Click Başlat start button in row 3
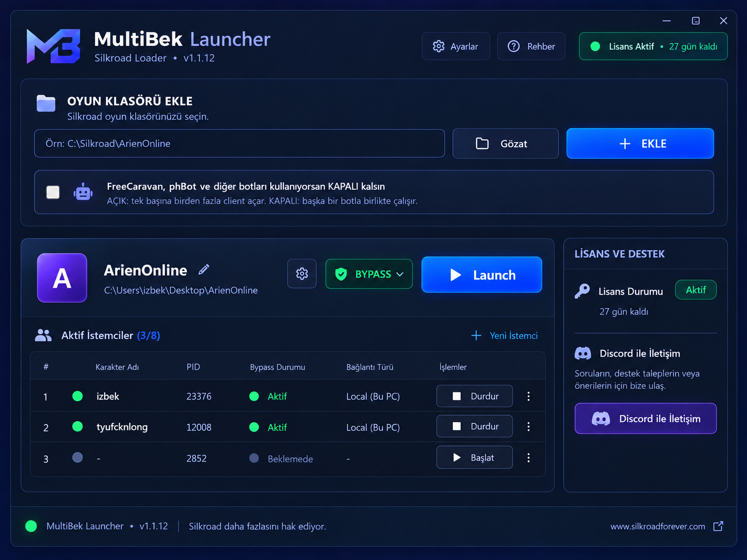Screen dimensions: 747x560 [x=475, y=457]
